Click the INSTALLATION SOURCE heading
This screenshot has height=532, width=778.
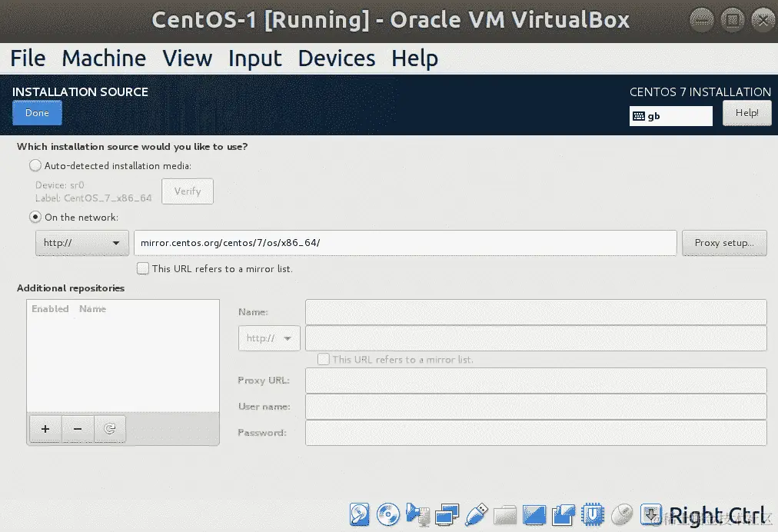click(80, 91)
